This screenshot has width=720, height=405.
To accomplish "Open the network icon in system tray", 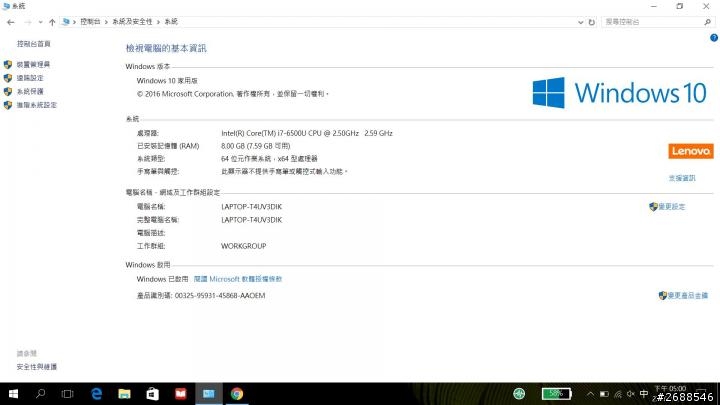I will pyautogui.click(x=618, y=394).
